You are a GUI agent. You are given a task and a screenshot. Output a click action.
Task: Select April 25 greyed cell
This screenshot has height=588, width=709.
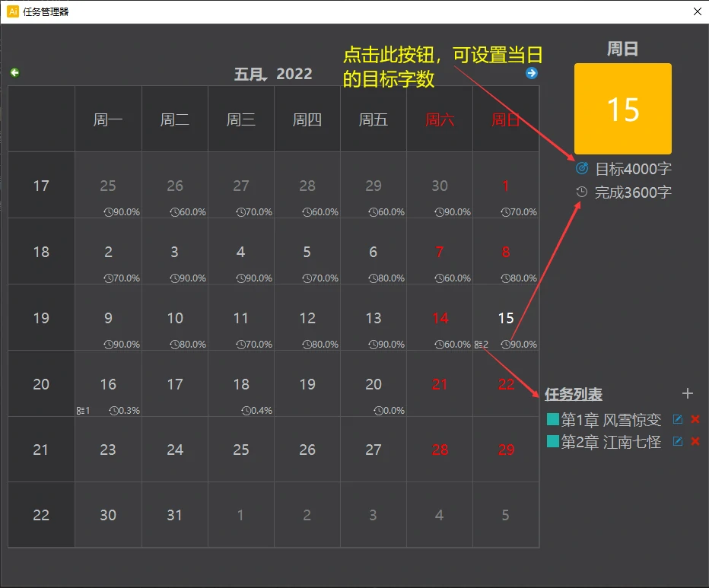tap(108, 186)
